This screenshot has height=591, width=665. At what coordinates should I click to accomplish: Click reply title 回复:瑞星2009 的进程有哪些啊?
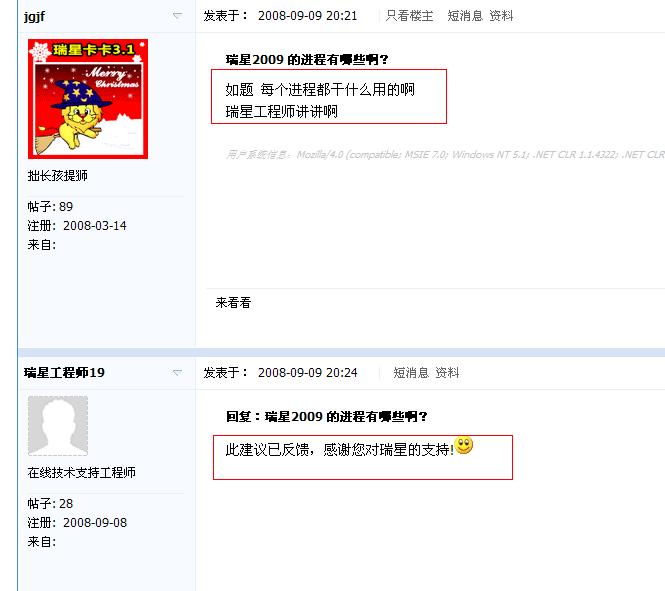[327, 417]
